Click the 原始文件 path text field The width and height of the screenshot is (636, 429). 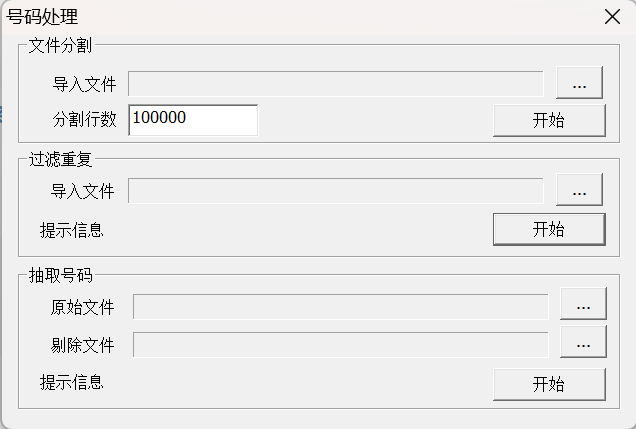pos(340,306)
